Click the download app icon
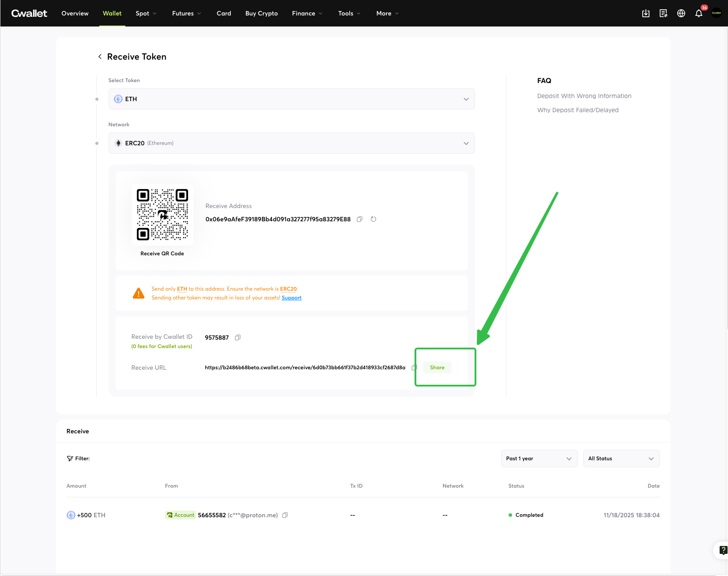 coord(646,13)
